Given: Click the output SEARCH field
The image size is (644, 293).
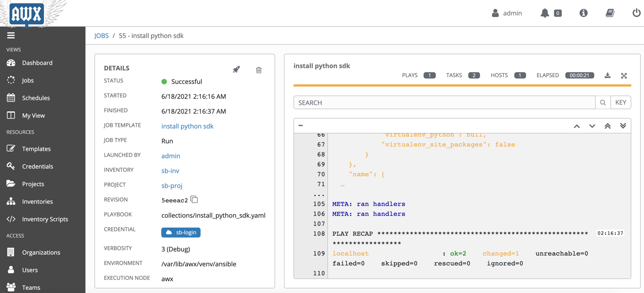Looking at the screenshot, I should click(444, 103).
